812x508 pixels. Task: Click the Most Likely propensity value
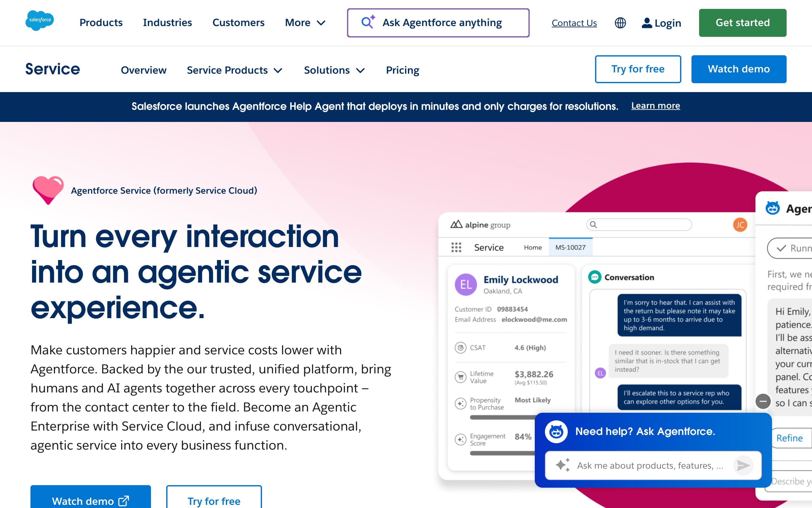[533, 400]
